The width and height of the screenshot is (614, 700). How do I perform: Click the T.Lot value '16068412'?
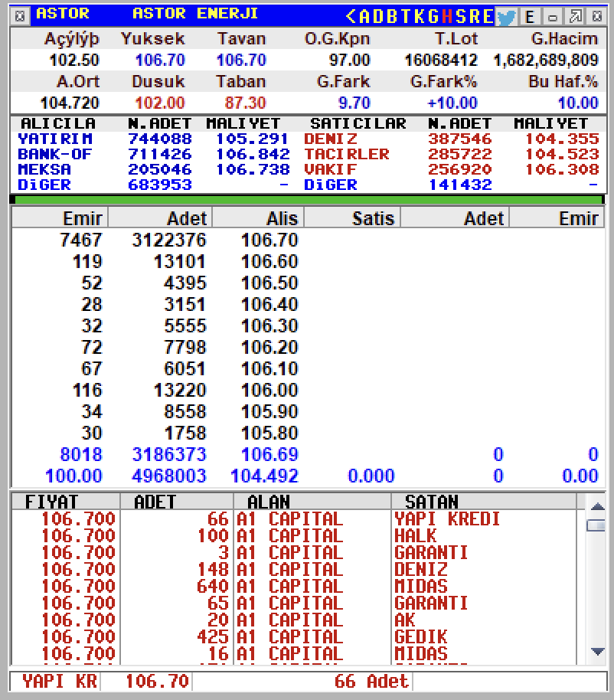pos(441,60)
